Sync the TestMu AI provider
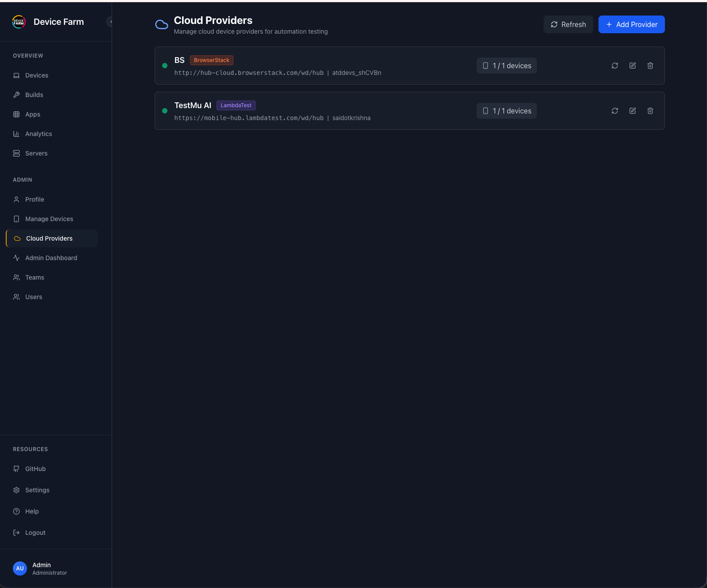The image size is (707, 588). coord(615,111)
